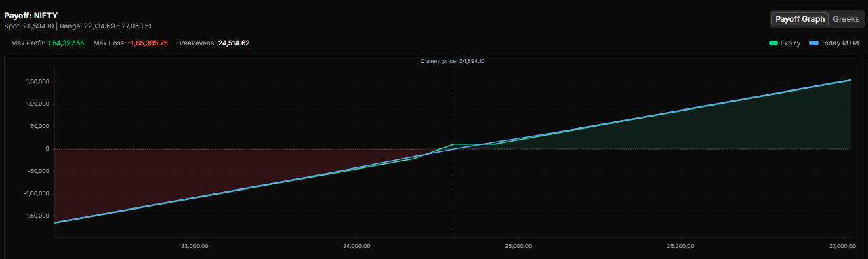Switch to the Payoff Graph tab

click(800, 19)
